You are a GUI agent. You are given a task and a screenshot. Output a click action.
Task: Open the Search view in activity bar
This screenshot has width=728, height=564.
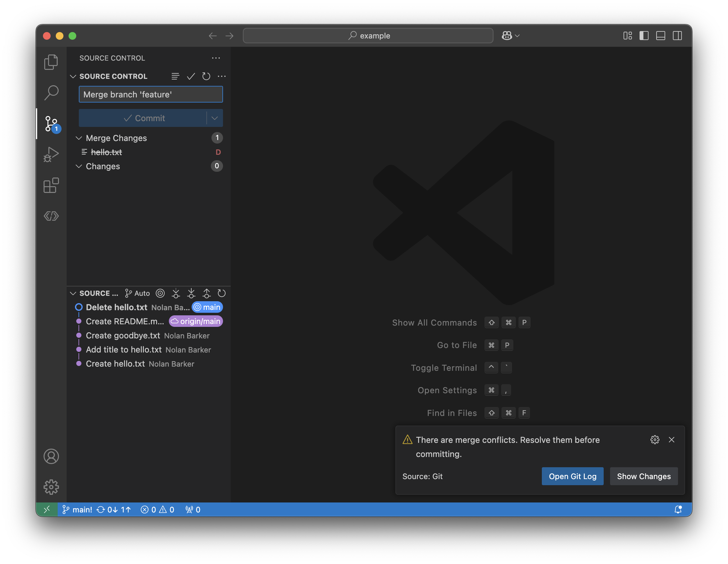tap(51, 93)
